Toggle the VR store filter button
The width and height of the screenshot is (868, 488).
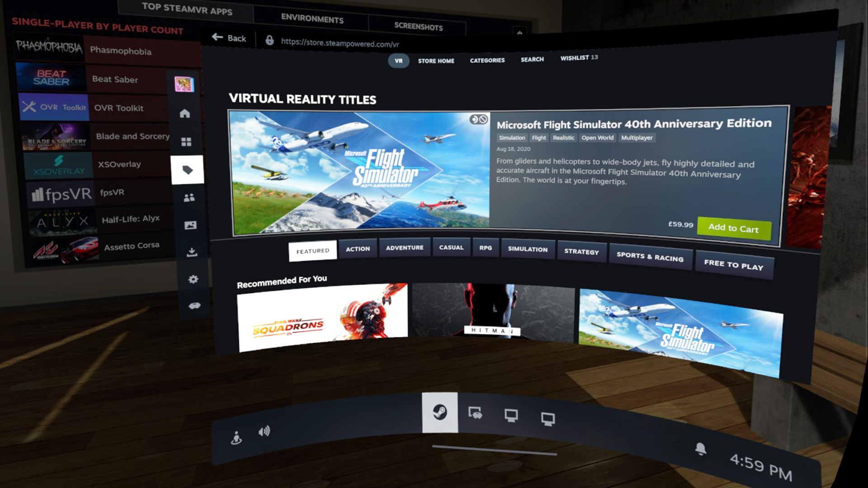point(398,60)
